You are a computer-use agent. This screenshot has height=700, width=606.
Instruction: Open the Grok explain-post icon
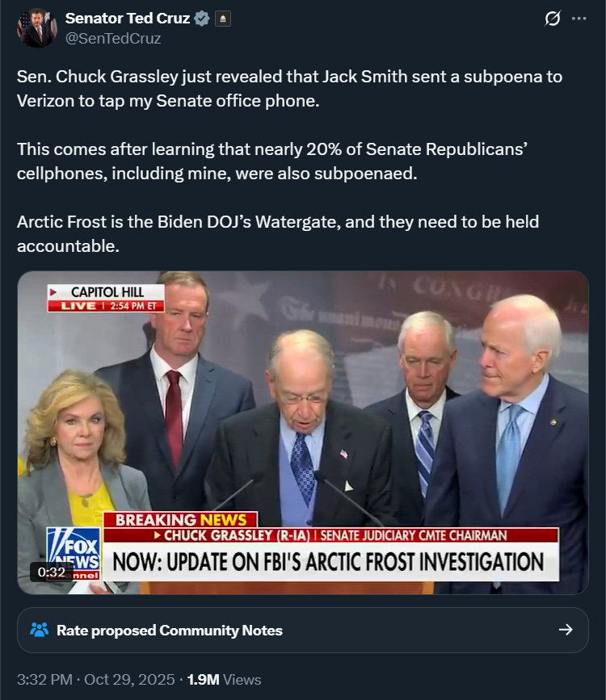coord(553,19)
